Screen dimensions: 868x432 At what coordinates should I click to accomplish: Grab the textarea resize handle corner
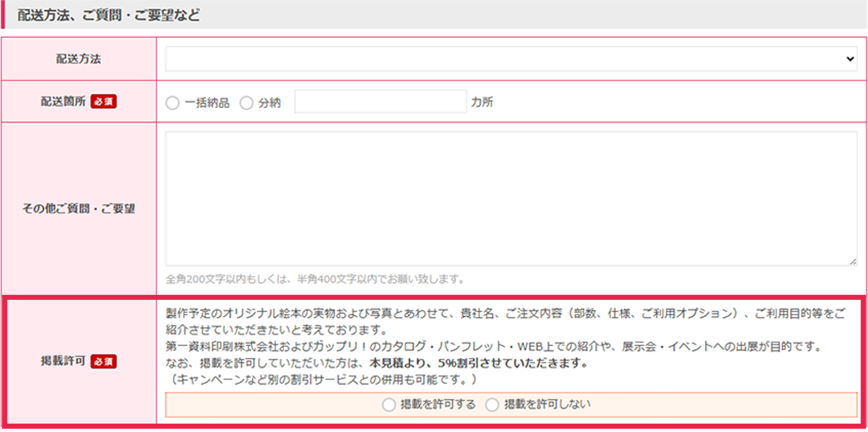[853, 261]
